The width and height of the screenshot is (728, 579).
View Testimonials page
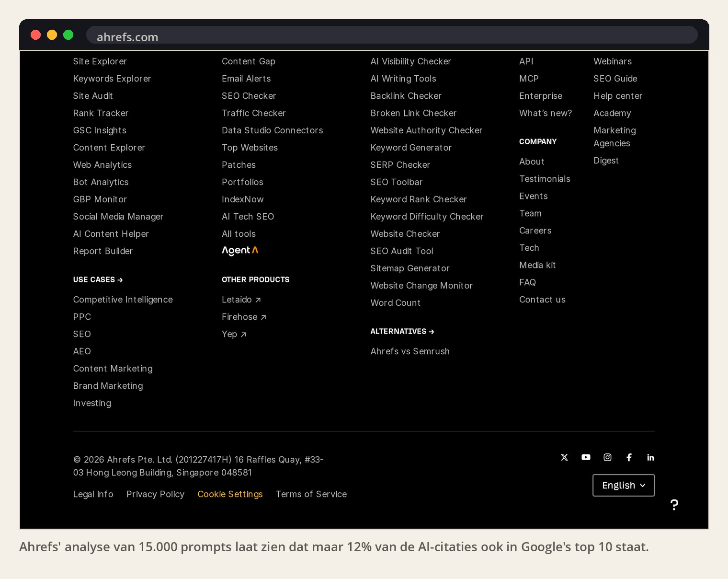(545, 179)
